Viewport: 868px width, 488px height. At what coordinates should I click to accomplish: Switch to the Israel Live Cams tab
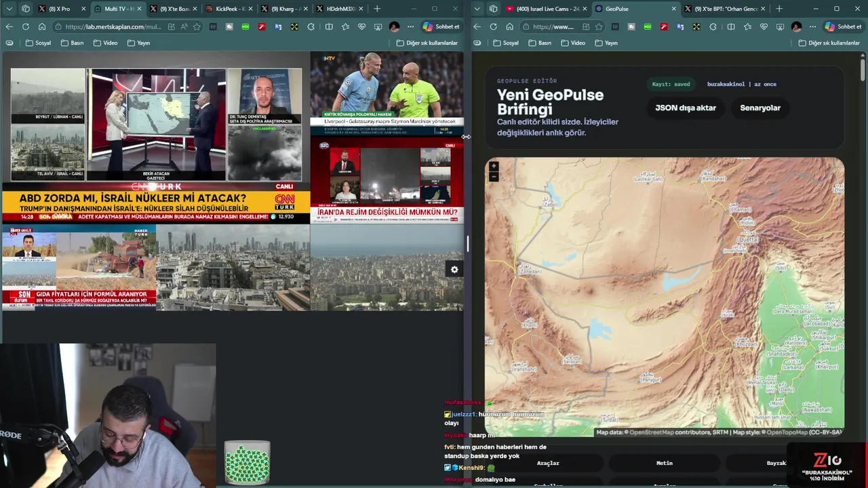pos(545,9)
